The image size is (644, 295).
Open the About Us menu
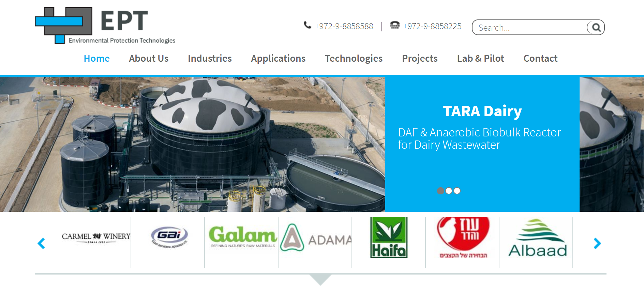pyautogui.click(x=149, y=58)
